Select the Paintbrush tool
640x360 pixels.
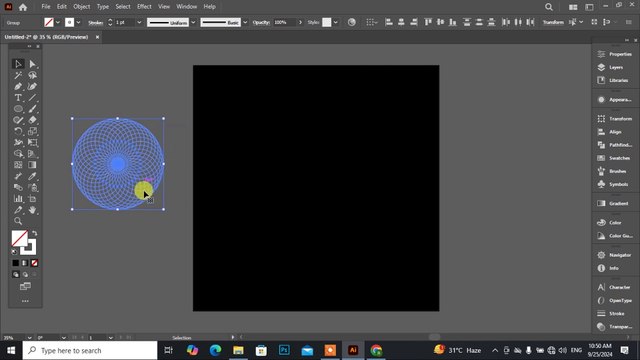(x=33, y=109)
